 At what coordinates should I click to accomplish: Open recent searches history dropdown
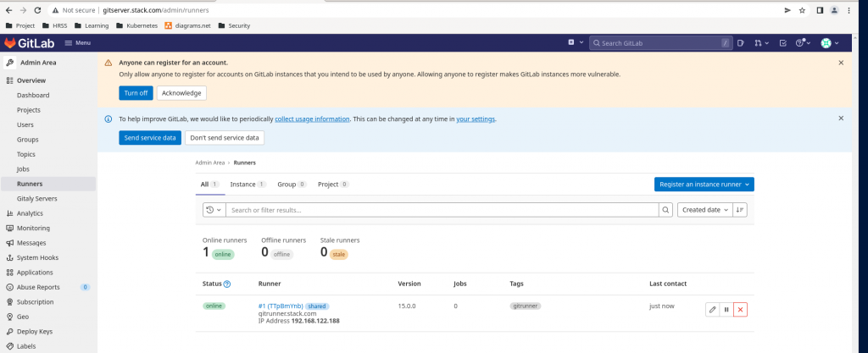pos(214,210)
